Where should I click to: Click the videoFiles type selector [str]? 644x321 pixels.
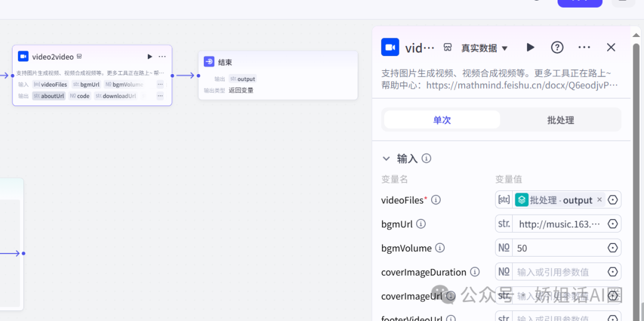504,200
